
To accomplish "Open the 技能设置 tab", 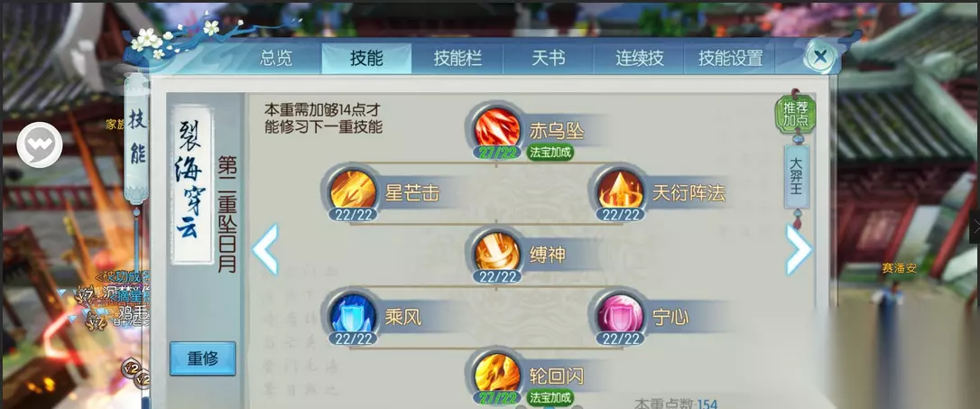I will coord(730,59).
